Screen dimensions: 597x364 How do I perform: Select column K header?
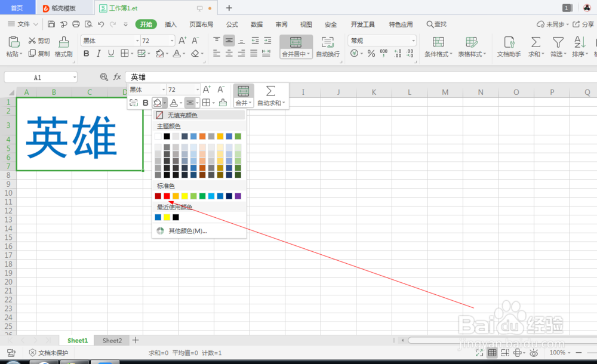(x=374, y=92)
